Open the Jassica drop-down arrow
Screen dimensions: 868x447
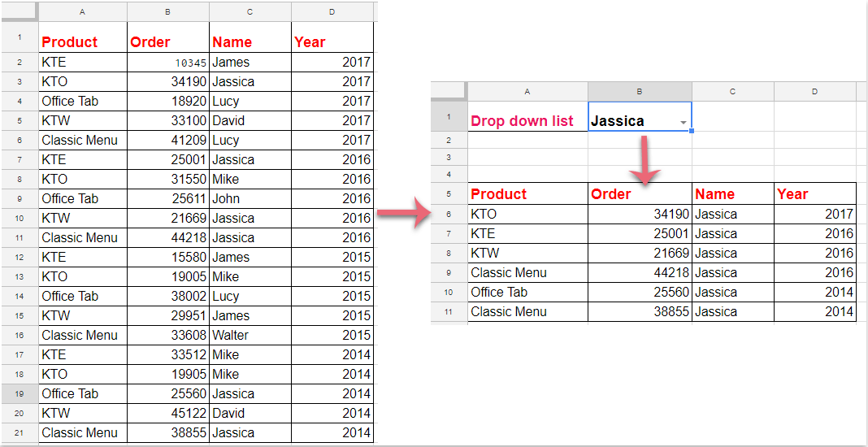pyautogui.click(x=684, y=122)
